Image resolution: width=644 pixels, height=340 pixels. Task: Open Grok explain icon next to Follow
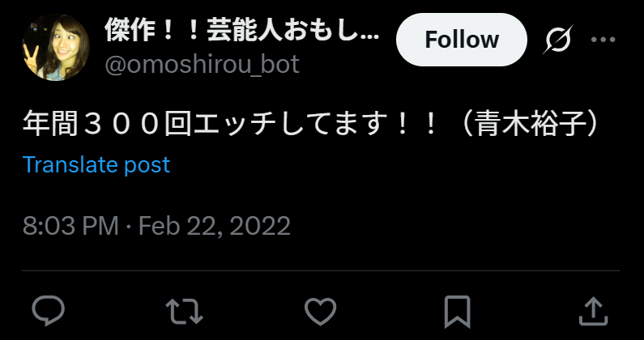(559, 40)
